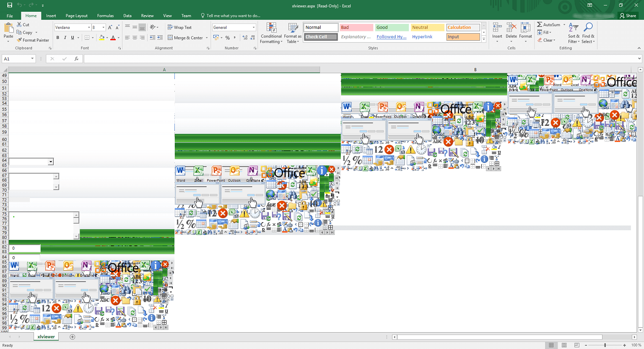Open Sort & Filter options

tap(574, 33)
